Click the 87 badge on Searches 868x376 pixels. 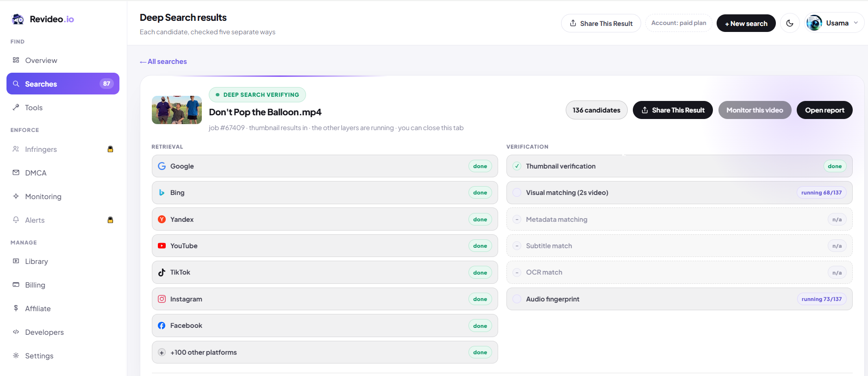pos(106,84)
